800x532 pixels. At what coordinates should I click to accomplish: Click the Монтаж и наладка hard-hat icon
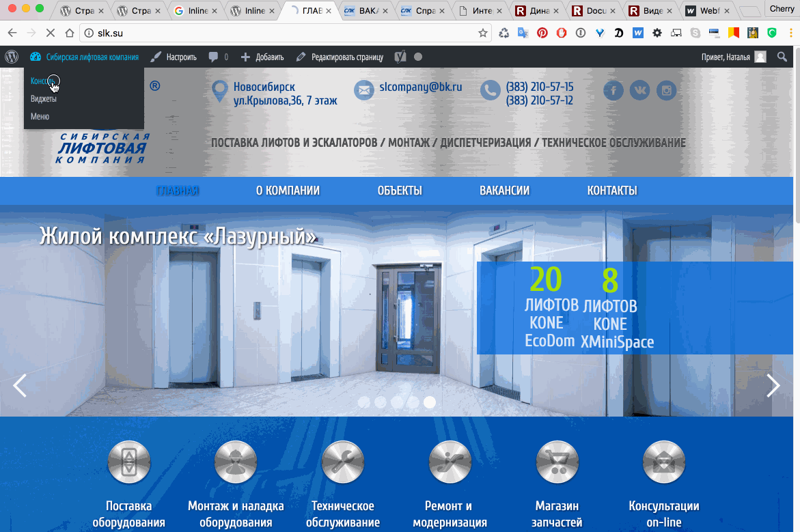point(236,462)
